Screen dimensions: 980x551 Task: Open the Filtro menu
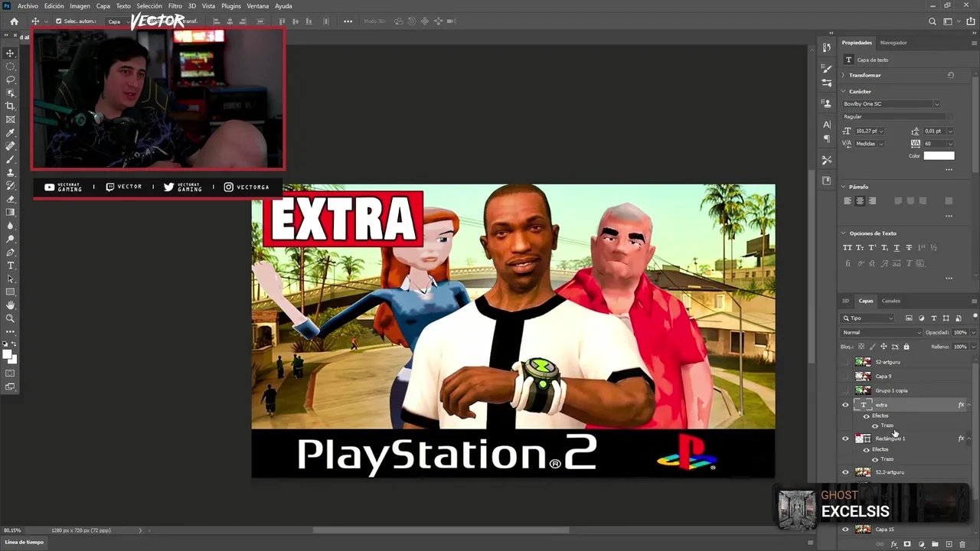(175, 6)
